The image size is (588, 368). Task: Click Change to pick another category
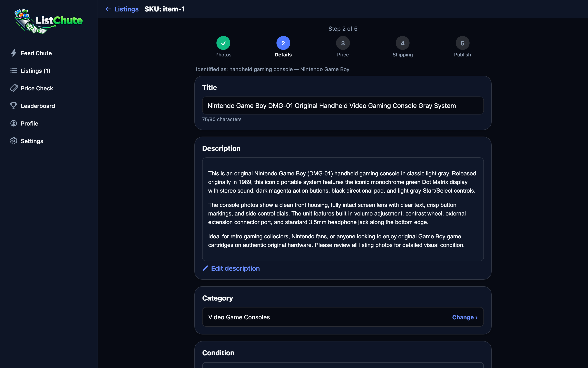tap(464, 317)
